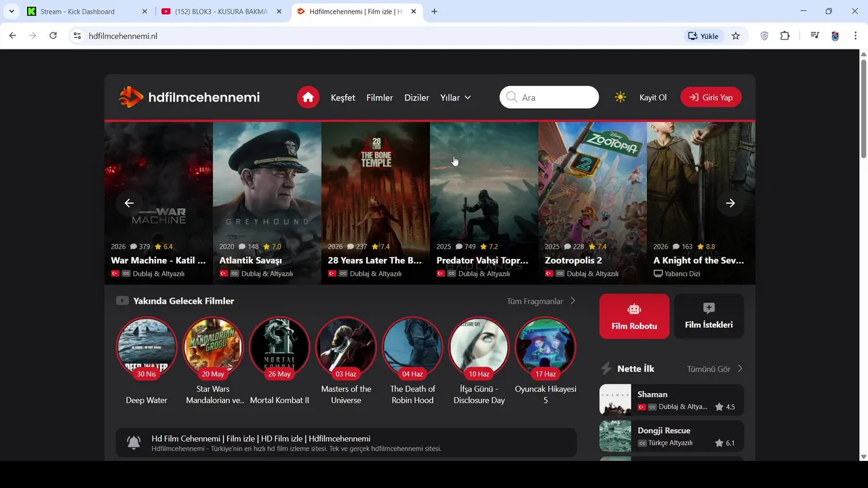Open Star Wars Mandalorian trailer circle
Viewport: 868px width, 488px height.
[x=213, y=347]
